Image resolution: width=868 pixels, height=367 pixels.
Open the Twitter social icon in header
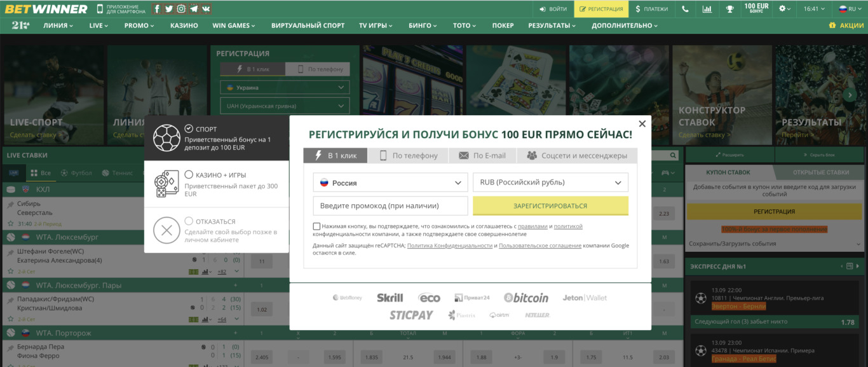click(169, 9)
